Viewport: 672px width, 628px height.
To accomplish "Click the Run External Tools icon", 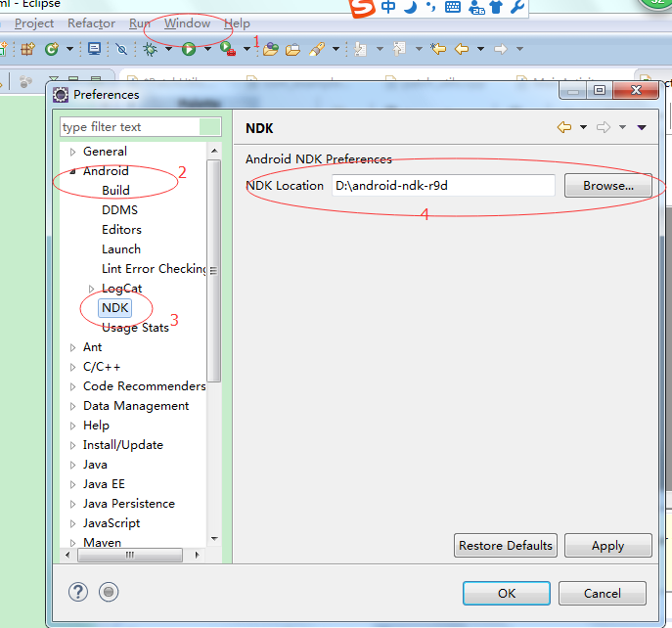I will 228,49.
